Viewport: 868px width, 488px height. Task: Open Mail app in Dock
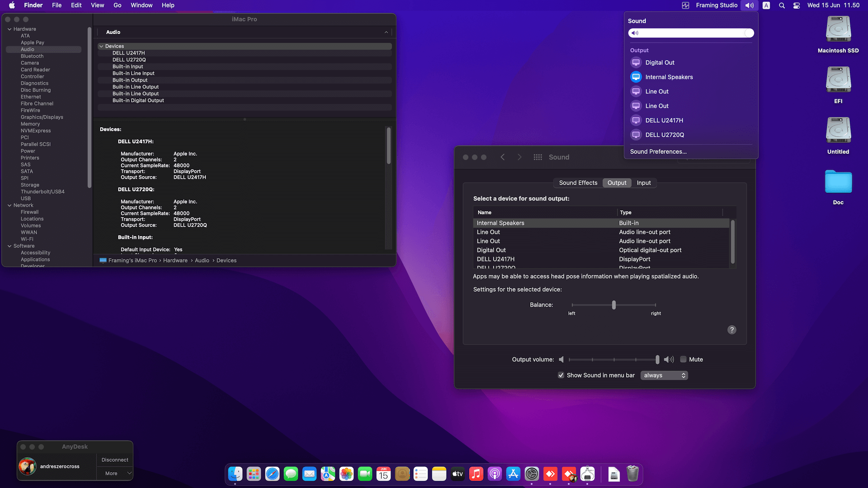(309, 474)
